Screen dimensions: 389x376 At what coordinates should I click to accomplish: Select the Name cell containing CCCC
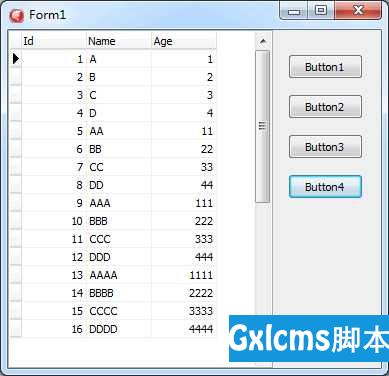(x=119, y=311)
